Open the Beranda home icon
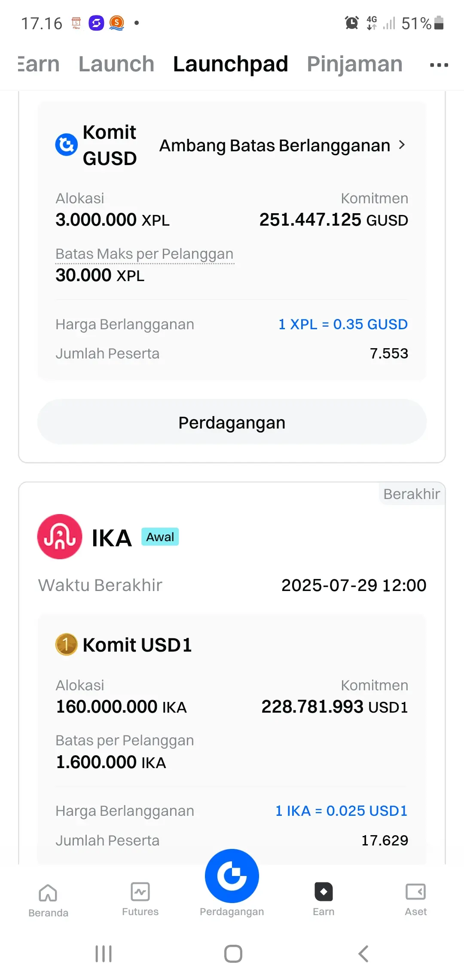 (48, 893)
